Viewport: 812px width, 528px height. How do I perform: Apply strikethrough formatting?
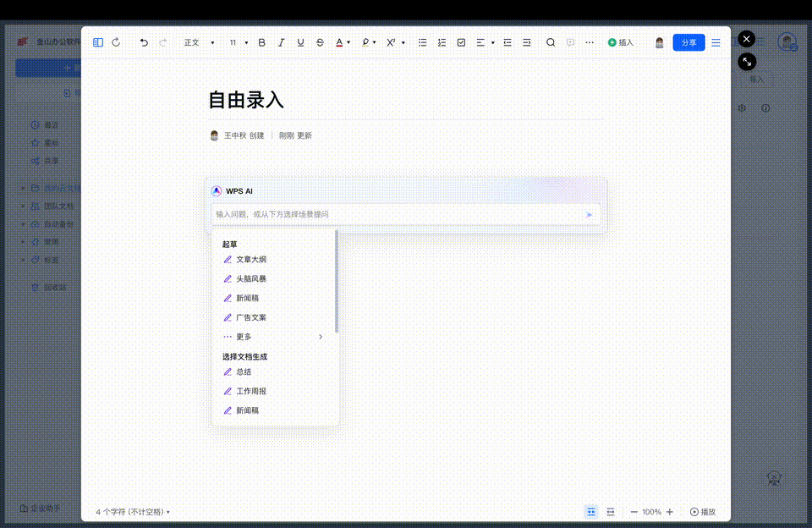[x=319, y=41]
